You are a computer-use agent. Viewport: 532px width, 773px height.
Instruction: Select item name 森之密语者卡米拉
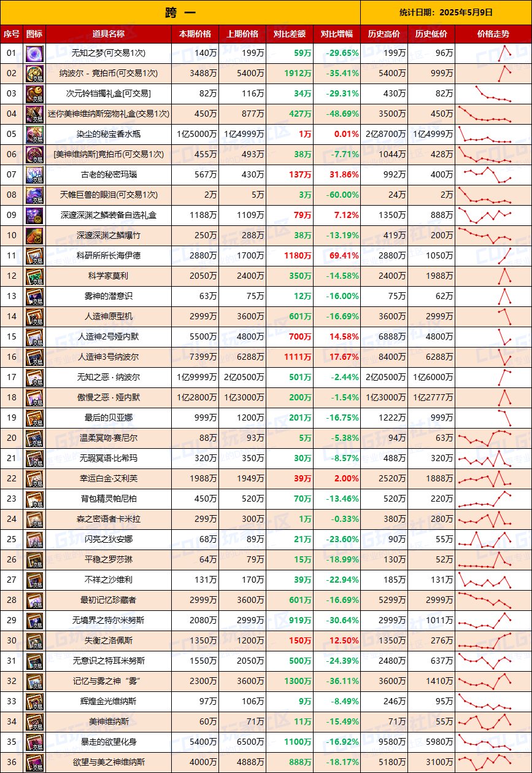pyautogui.click(x=109, y=519)
